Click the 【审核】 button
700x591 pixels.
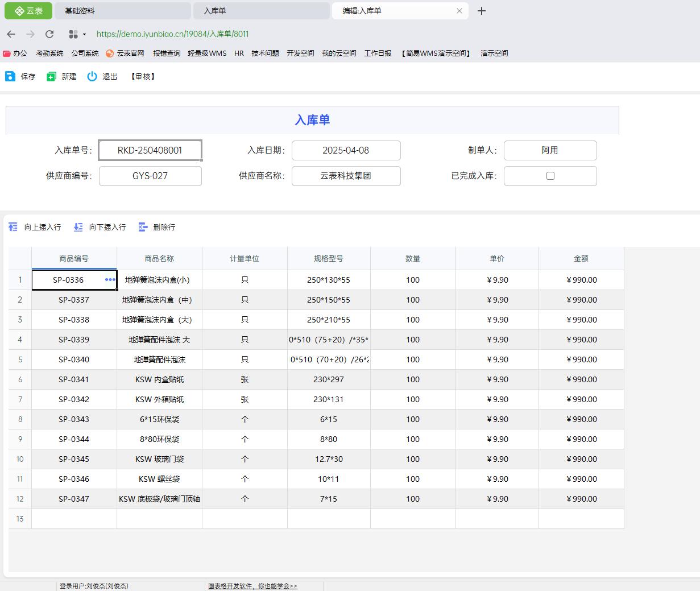143,76
